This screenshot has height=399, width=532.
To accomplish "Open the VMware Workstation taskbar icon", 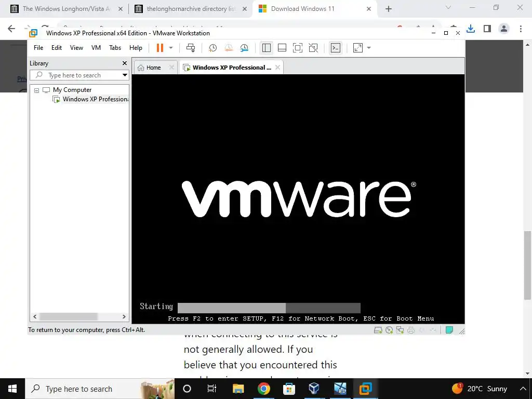I will click(365, 389).
